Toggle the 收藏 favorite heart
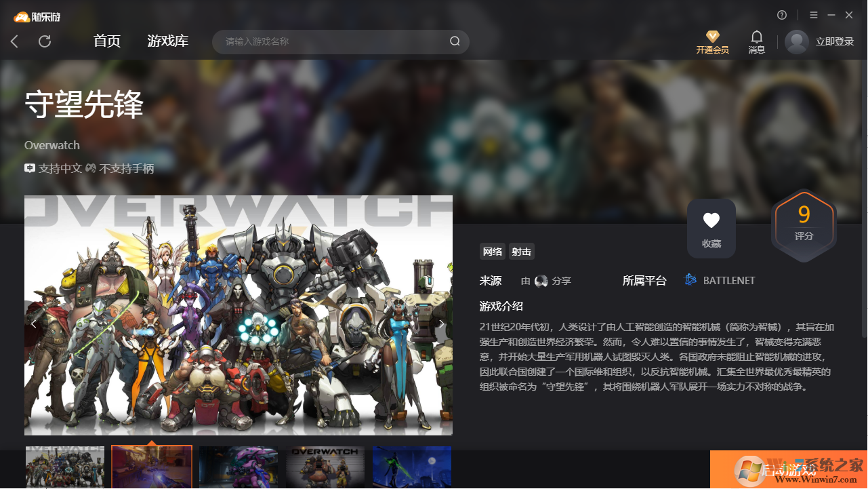 tap(711, 220)
